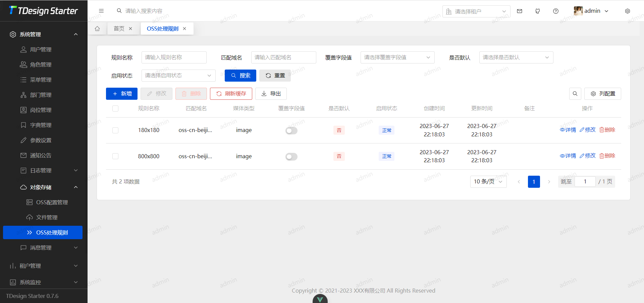Open the table search magnifier icon
This screenshot has width=644, height=303.
click(x=575, y=94)
